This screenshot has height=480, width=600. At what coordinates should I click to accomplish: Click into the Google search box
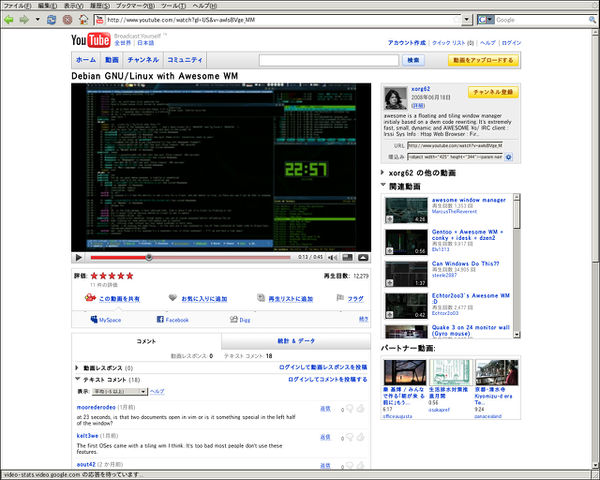click(x=541, y=20)
